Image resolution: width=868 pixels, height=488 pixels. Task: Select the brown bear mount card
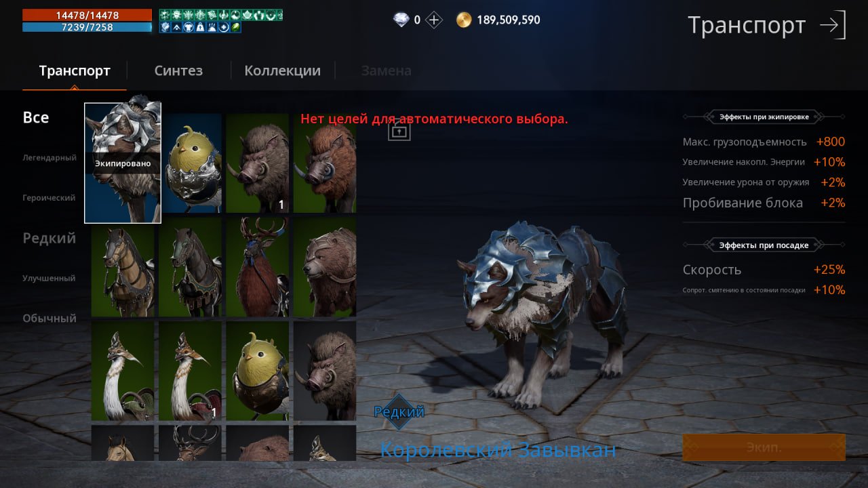(x=325, y=267)
